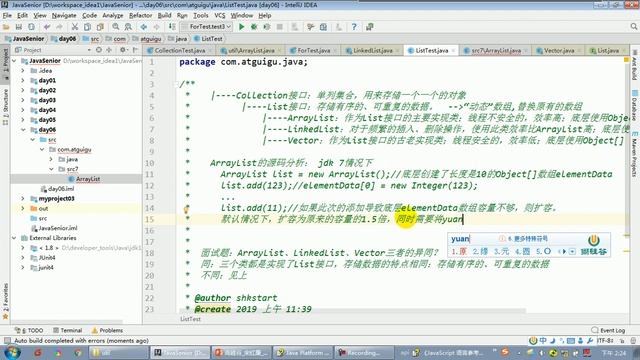
Task: Expand the day01 folder
Action: [23, 80]
